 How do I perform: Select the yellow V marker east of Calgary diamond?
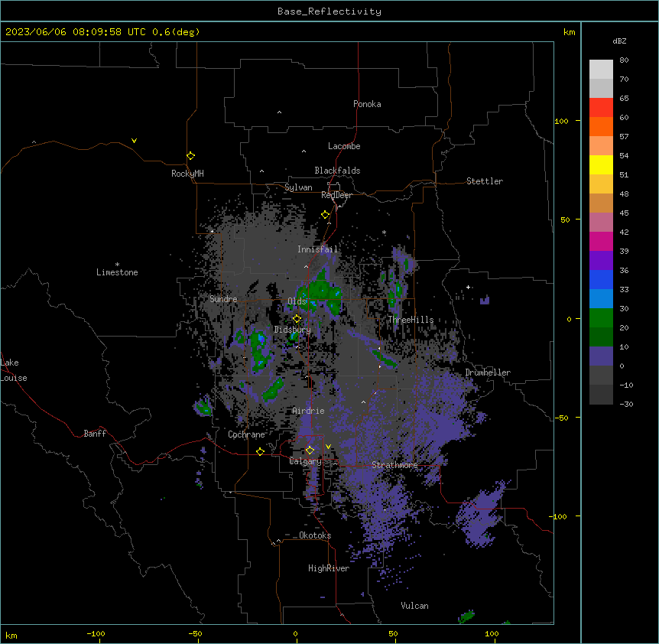328,447
